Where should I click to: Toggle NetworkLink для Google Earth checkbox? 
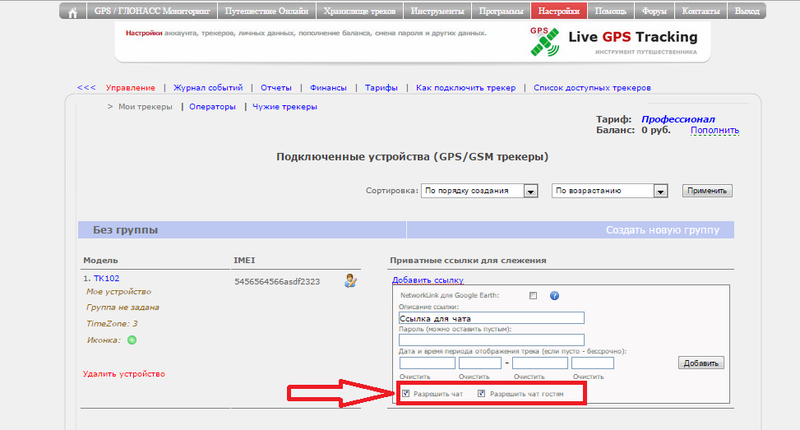[533, 296]
